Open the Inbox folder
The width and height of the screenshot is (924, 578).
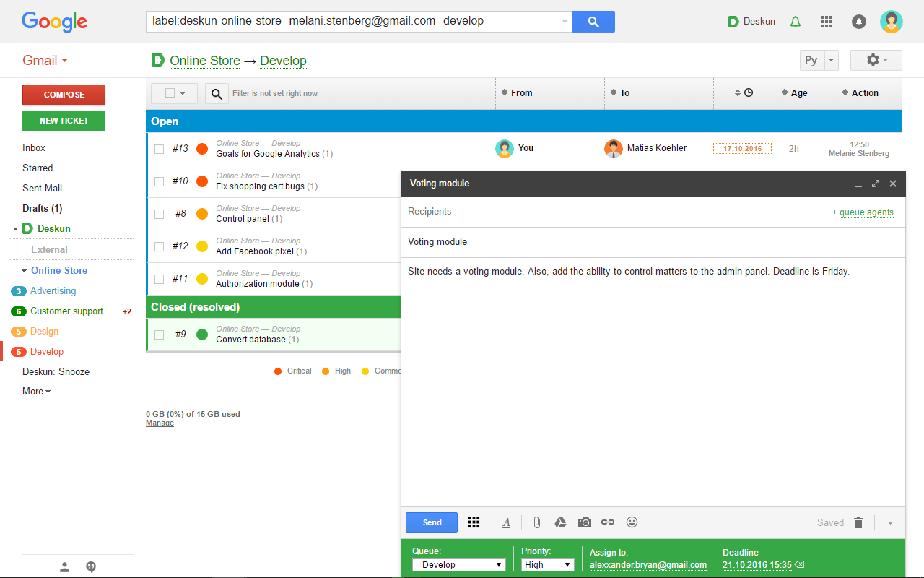[x=34, y=147]
